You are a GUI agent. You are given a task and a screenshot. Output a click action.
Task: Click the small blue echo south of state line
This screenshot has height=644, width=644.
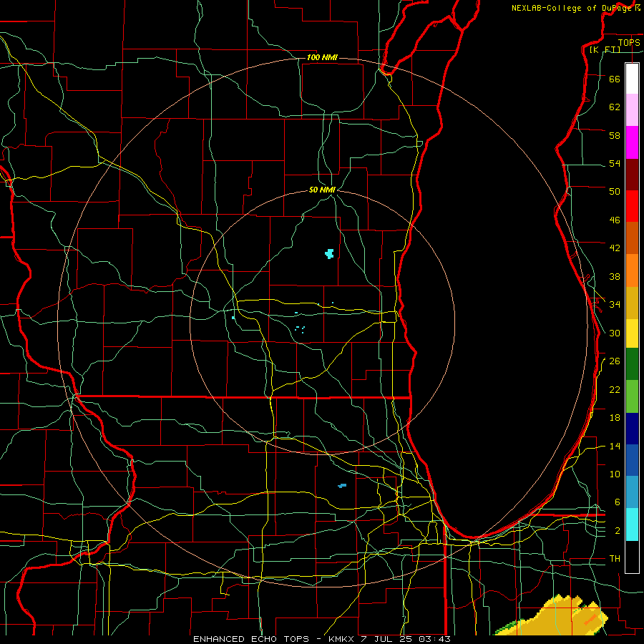342,486
